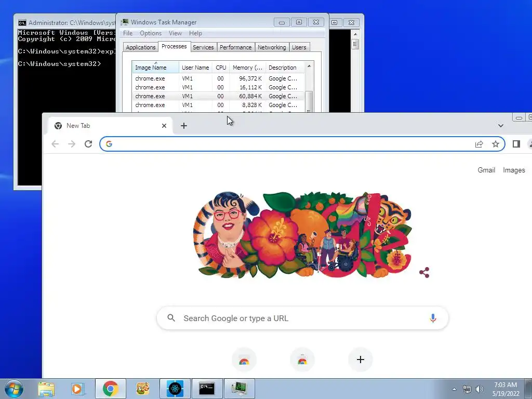Sort processes by Image Name column

click(x=155, y=68)
